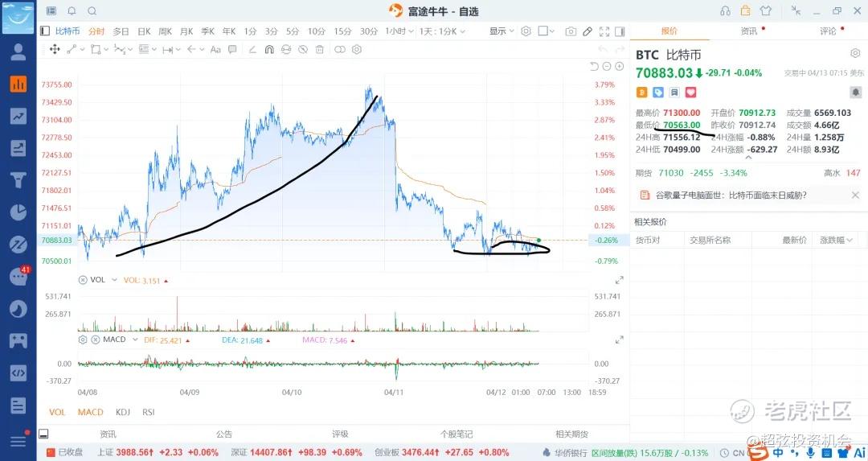The height and width of the screenshot is (461, 868).
Task: Click the 个股笔记 stock notes button
Action: (x=457, y=434)
